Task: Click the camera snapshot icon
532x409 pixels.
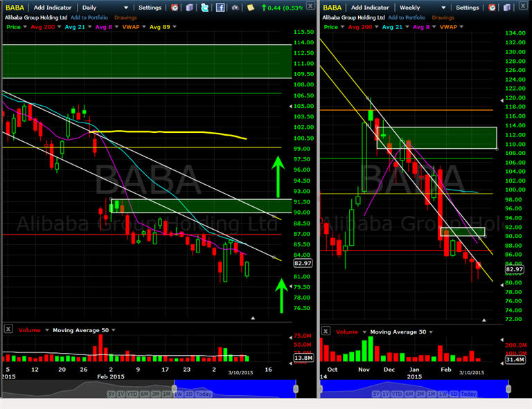Action: coord(236,8)
